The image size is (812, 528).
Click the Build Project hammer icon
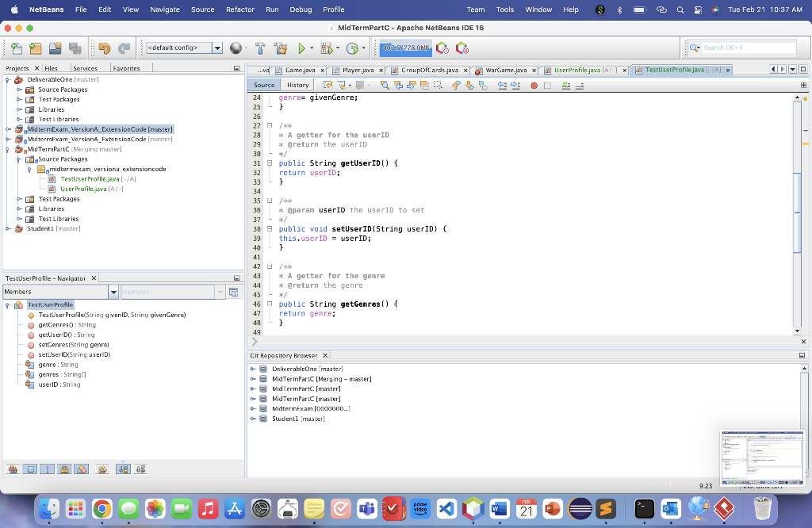pyautogui.click(x=259, y=48)
